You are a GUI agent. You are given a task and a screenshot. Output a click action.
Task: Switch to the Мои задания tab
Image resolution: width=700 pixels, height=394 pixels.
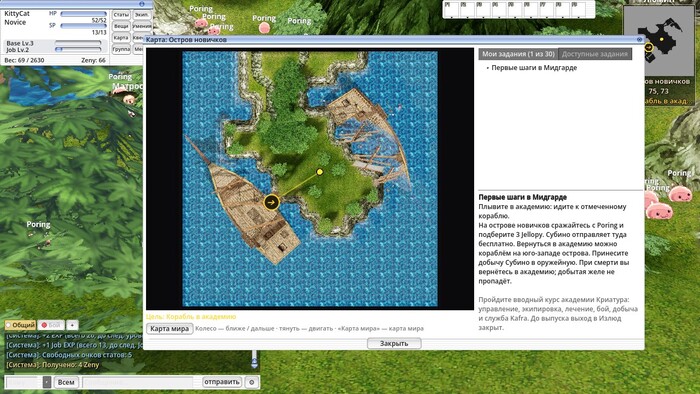(x=518, y=54)
